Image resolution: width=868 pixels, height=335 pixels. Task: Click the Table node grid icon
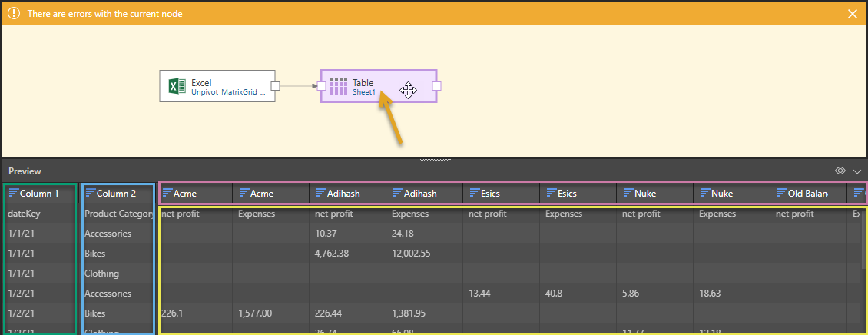(x=338, y=86)
